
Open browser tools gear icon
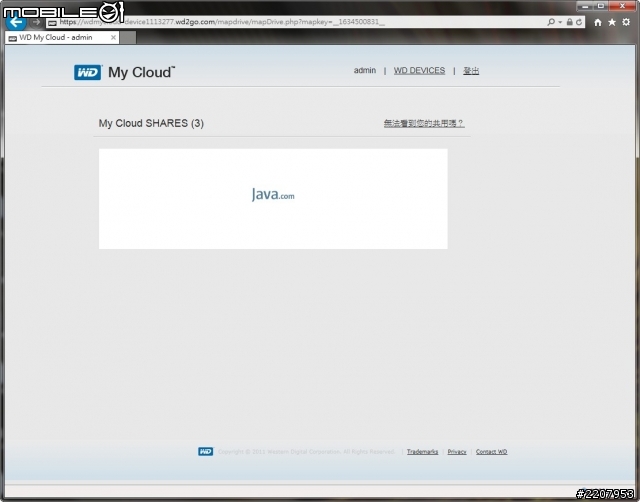[x=626, y=22]
